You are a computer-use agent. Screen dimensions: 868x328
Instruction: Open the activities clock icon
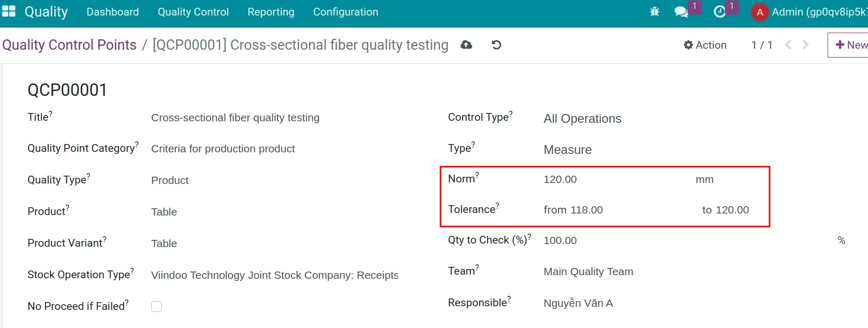(719, 11)
